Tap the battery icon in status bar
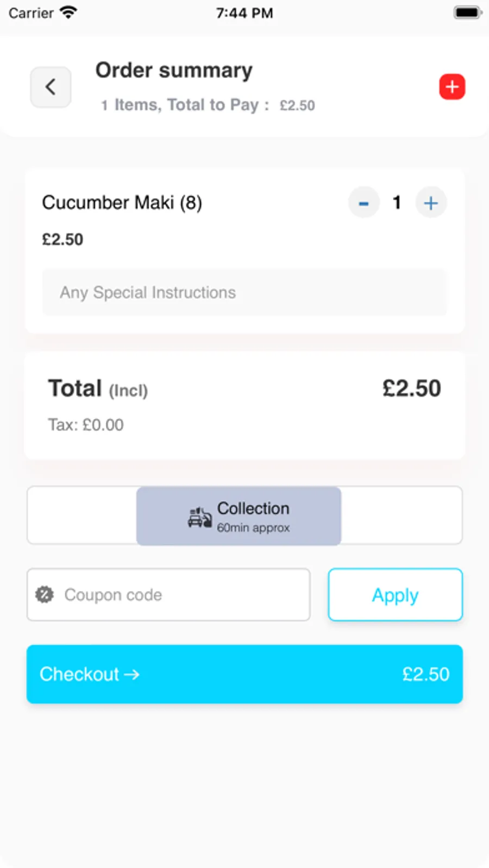 [467, 12]
